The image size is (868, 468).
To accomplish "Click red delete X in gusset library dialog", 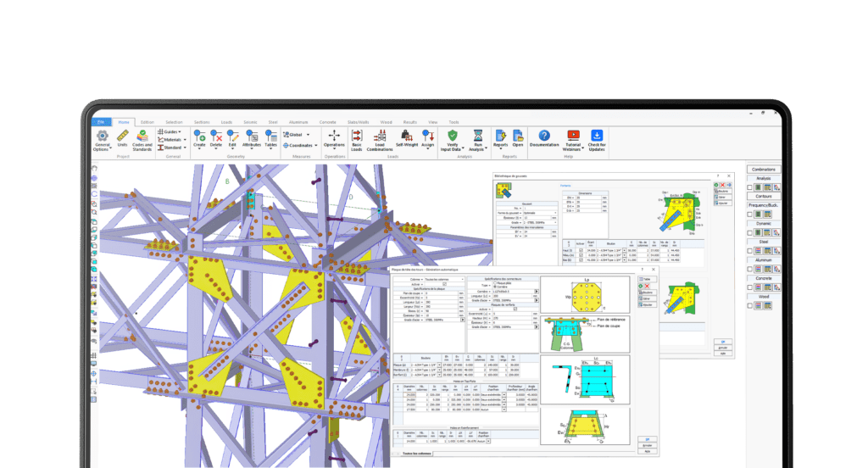I will tap(722, 185).
